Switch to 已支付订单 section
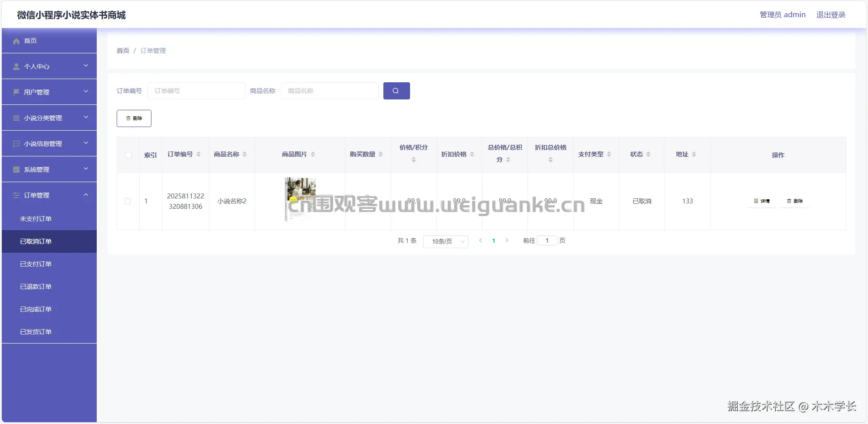This screenshot has width=868, height=424. [36, 264]
